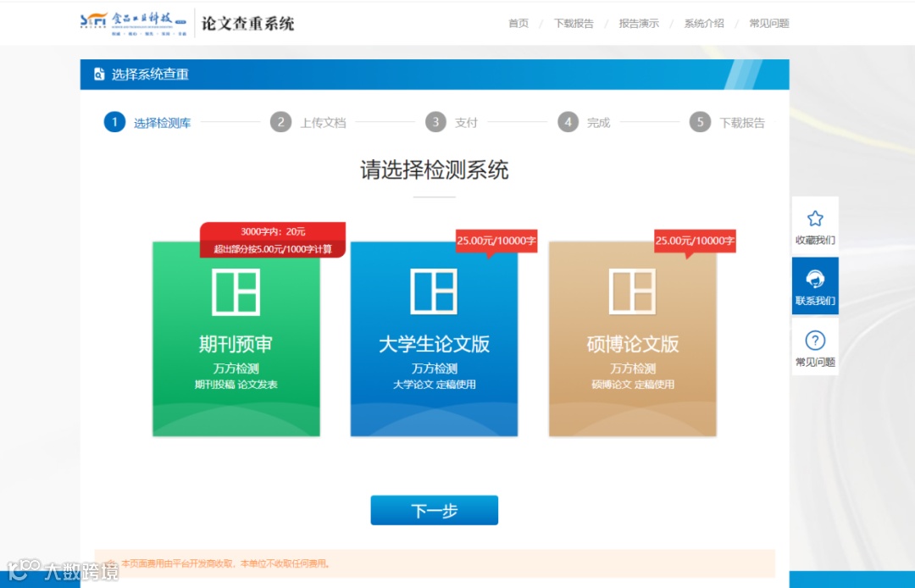Click the 请选择检测系统 heading
This screenshot has height=588, width=915.
(434, 170)
